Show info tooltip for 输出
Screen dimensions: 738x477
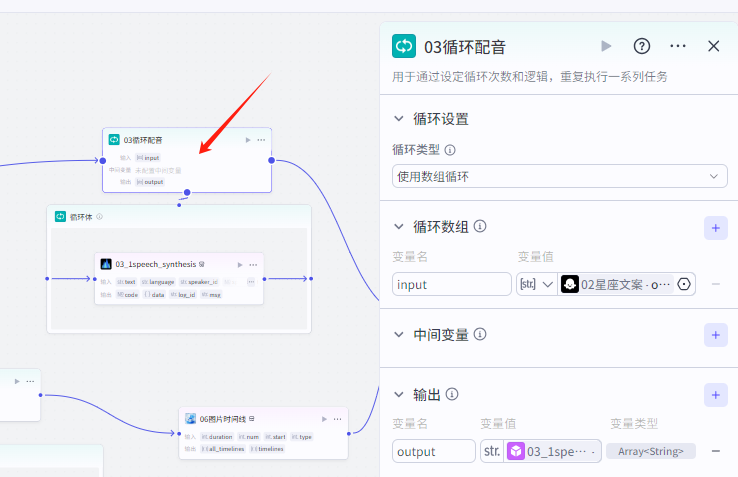click(x=452, y=394)
